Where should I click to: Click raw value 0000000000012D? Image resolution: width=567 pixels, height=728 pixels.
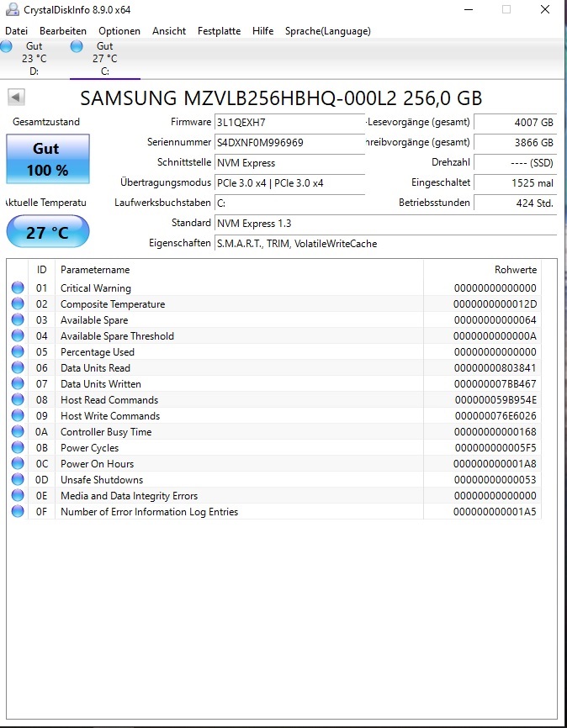coord(495,304)
